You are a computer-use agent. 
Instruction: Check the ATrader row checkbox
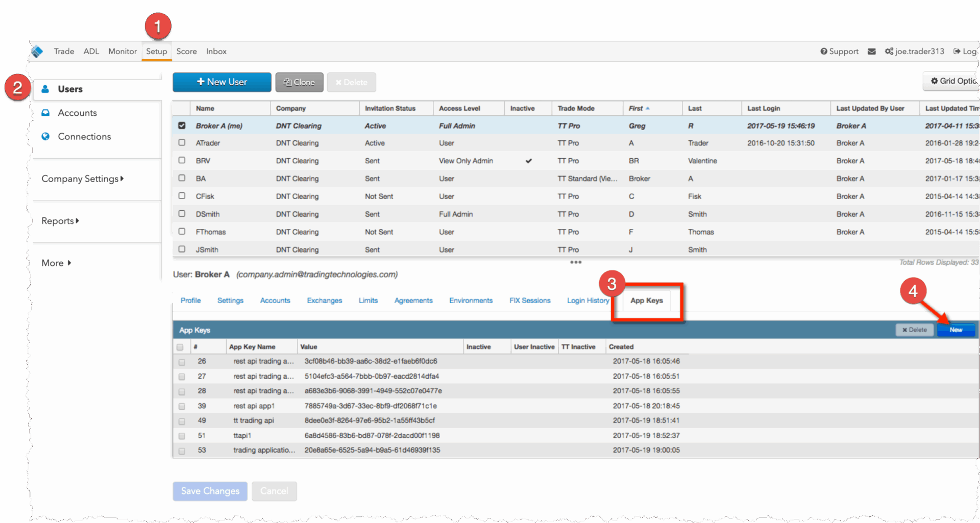[x=182, y=142]
